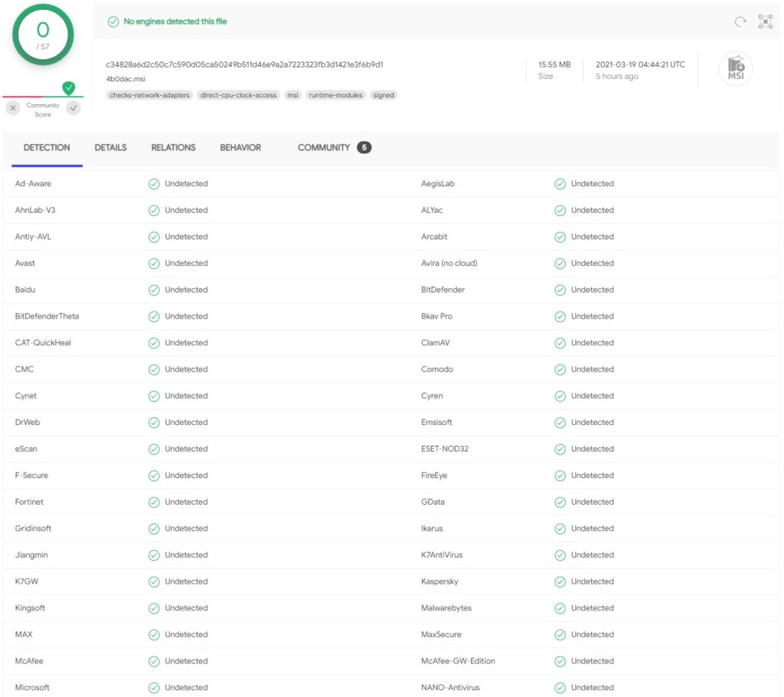Click the '5 hours ago' text
The height and width of the screenshot is (697, 784).
point(616,76)
